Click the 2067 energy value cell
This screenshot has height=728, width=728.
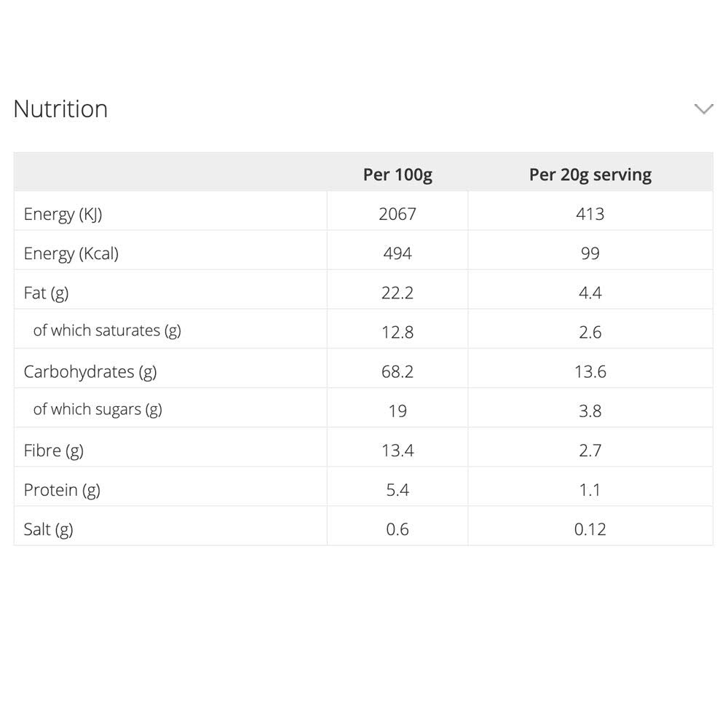click(x=397, y=214)
